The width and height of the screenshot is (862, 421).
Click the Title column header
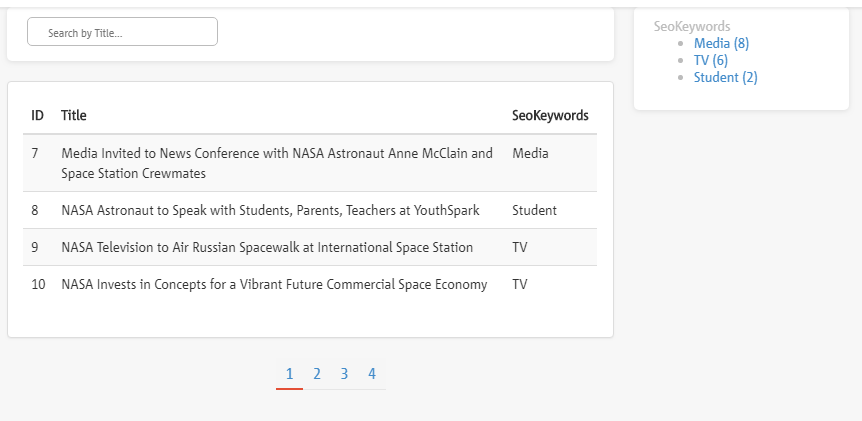(74, 115)
